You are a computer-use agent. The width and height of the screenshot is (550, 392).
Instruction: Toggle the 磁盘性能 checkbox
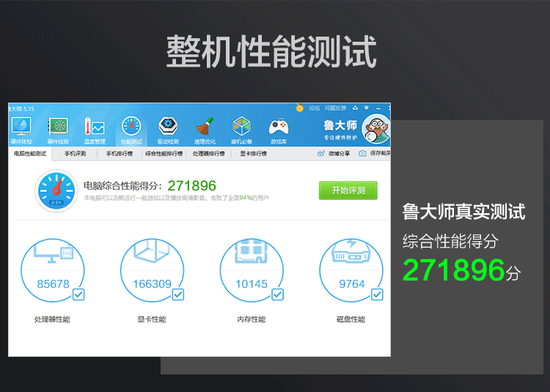377,295
